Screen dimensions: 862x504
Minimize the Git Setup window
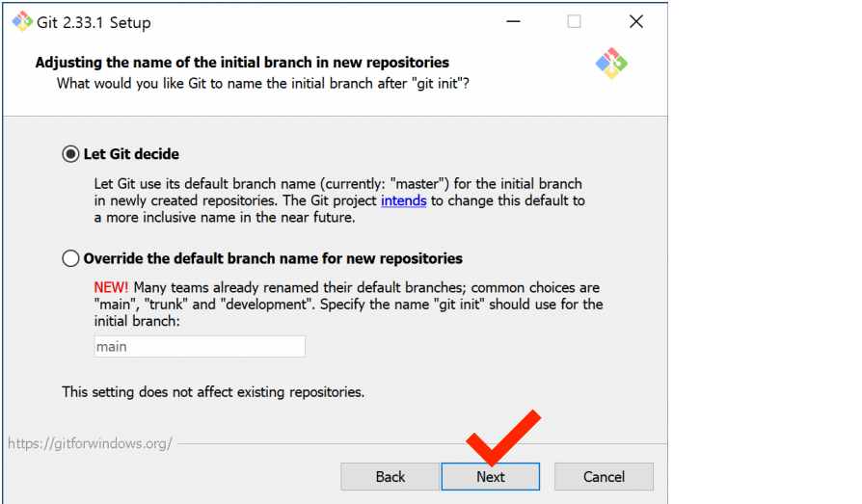pyautogui.click(x=513, y=22)
